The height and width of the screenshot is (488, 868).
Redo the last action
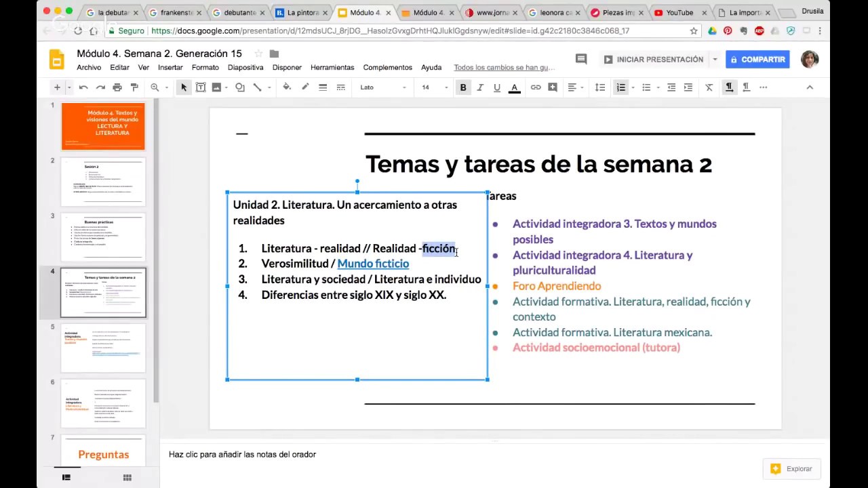pos(100,87)
